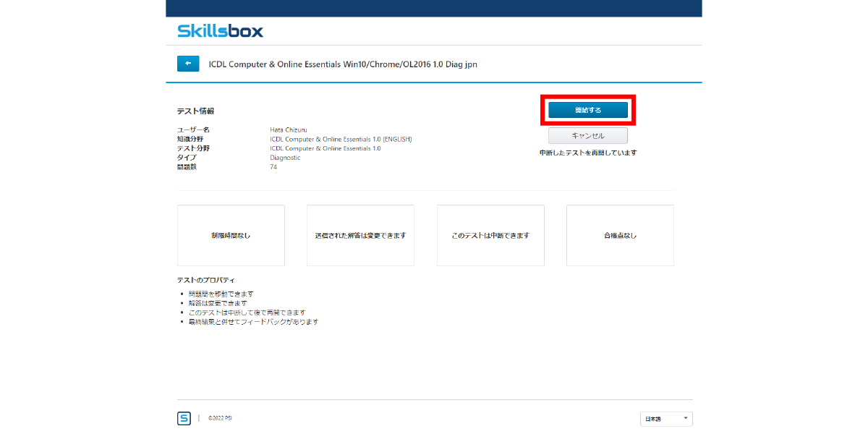Select the 送信された解答は変更できます card
Screen dimensions: 868x434
point(360,236)
